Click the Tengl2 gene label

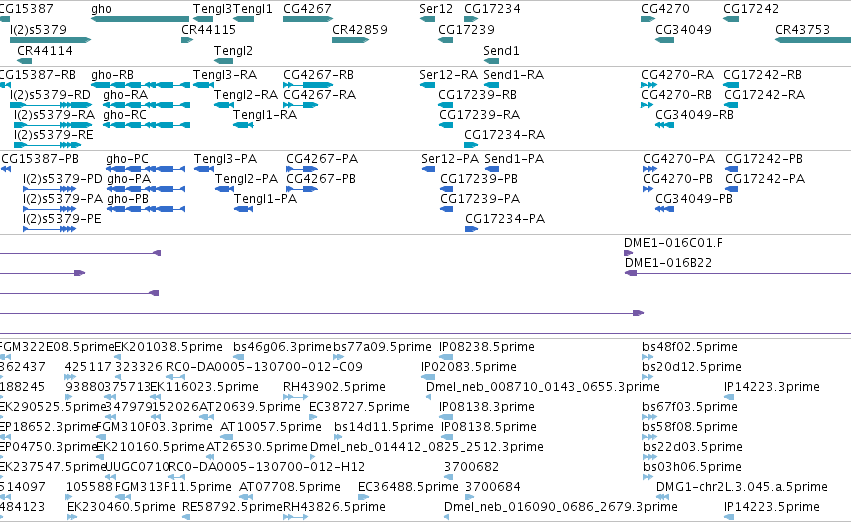pos(233,50)
